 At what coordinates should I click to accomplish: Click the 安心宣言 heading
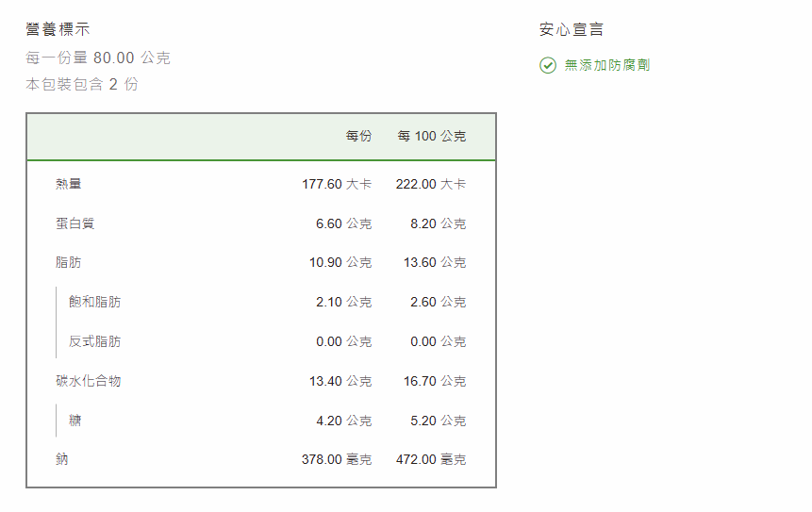pos(572,29)
